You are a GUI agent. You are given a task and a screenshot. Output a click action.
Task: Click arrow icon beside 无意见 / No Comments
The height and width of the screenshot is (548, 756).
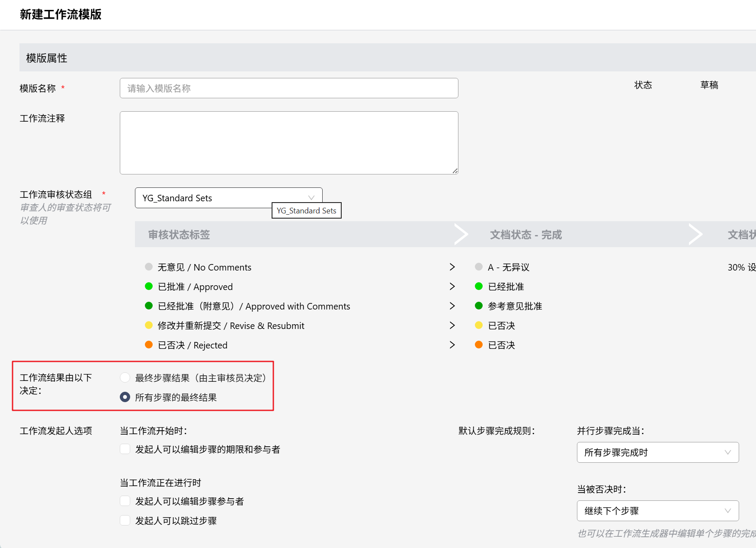[452, 267]
